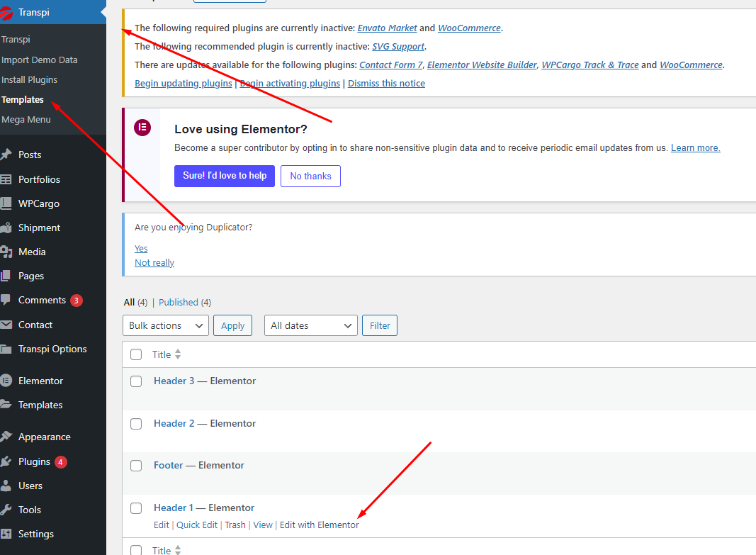Screen dimensions: 756x555
Task: Decline with the No thanks button
Action: [310, 176]
